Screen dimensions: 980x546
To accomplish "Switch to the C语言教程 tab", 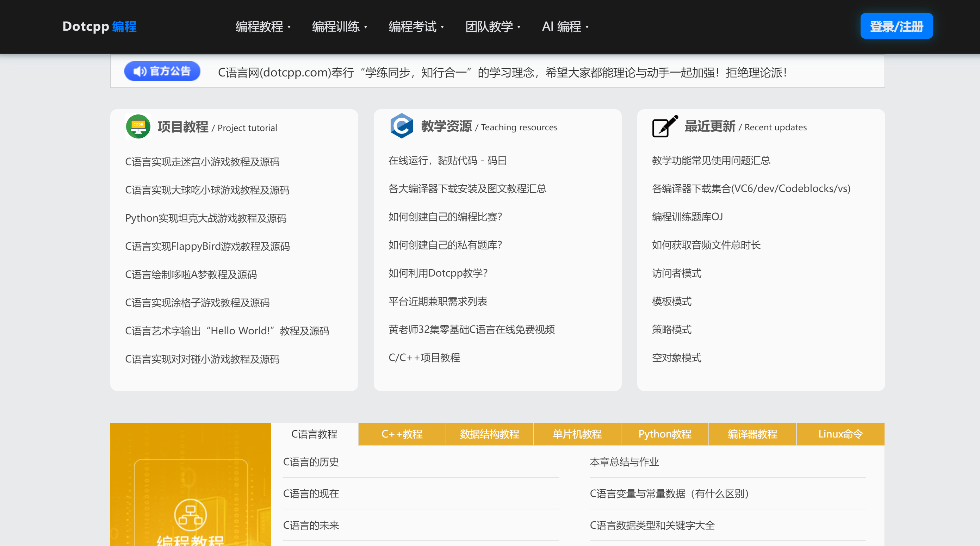I will point(314,434).
